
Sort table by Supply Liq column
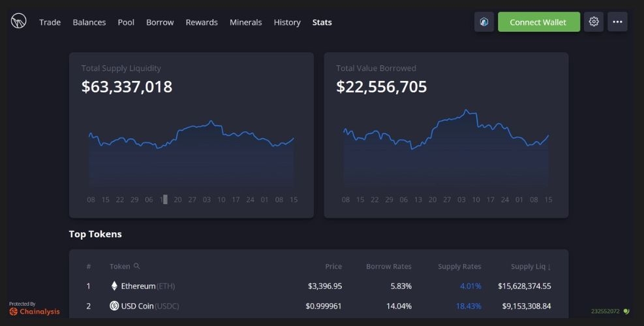tap(530, 267)
